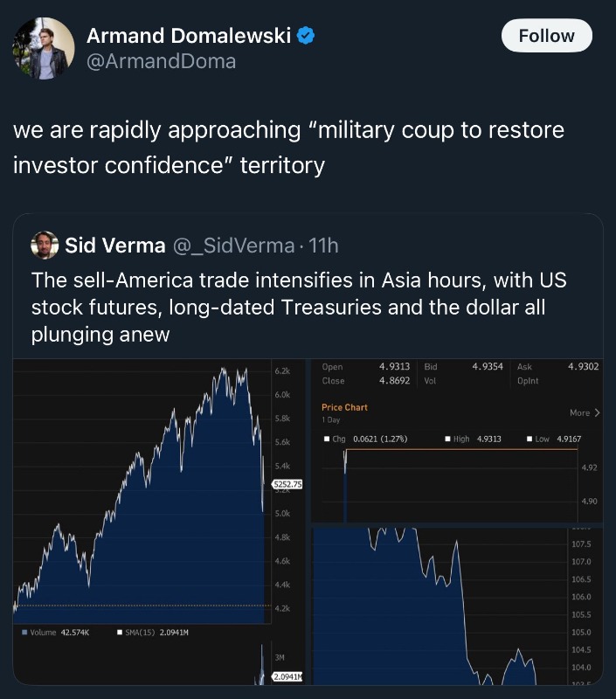Select the Price Chart heading
The image size is (616, 699).
tap(344, 407)
